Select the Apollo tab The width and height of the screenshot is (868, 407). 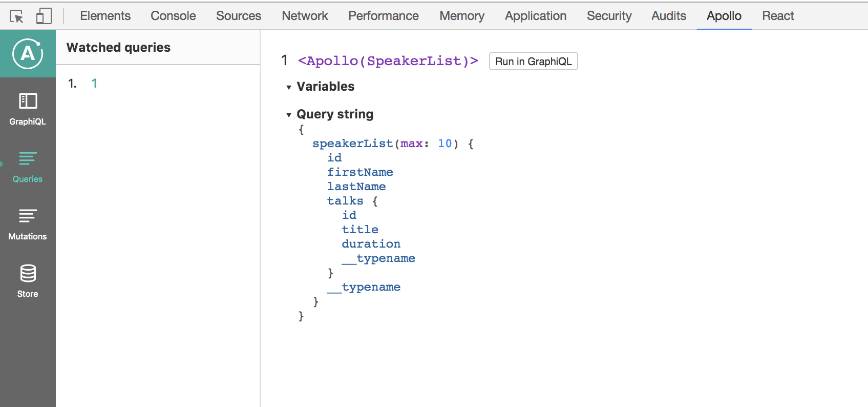pyautogui.click(x=724, y=16)
